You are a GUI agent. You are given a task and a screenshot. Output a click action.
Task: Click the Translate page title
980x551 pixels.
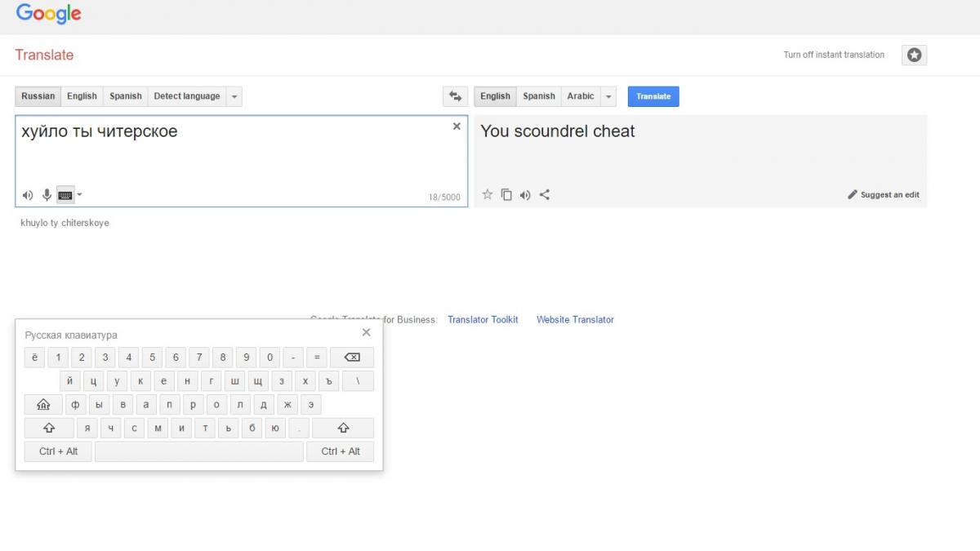pos(44,55)
